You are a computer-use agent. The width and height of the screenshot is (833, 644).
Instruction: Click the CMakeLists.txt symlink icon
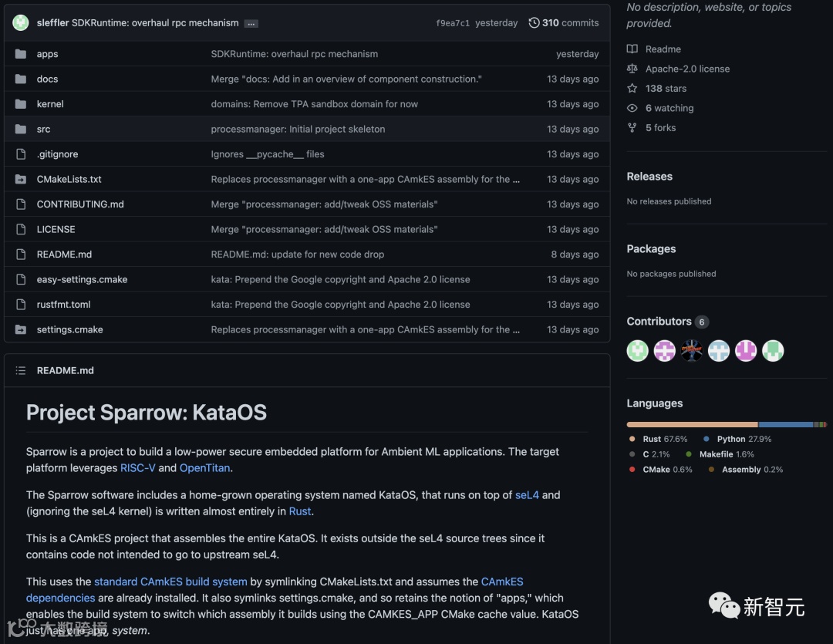21,179
